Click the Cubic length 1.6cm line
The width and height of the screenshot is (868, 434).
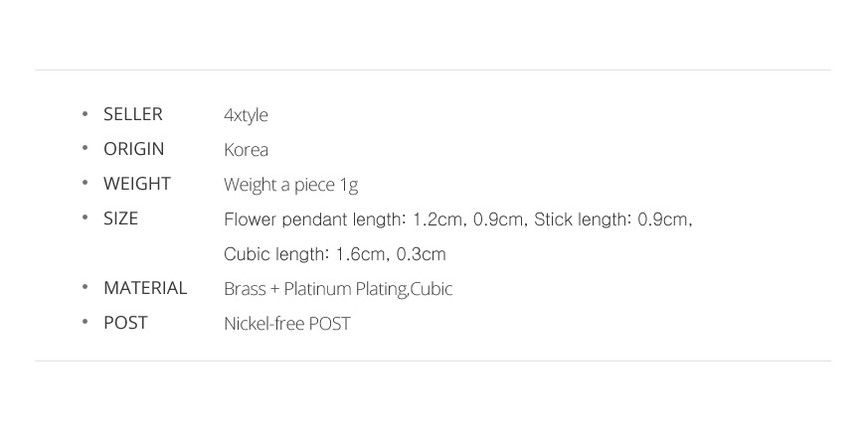(334, 254)
